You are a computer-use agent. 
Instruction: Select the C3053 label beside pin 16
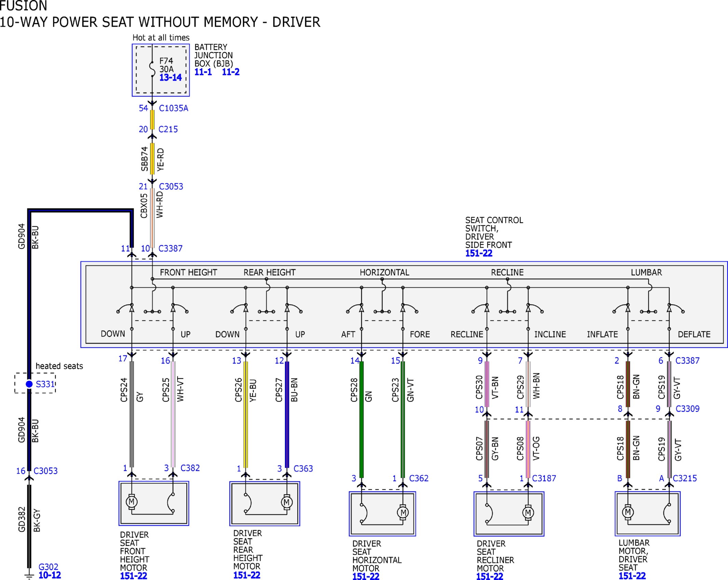[46, 471]
